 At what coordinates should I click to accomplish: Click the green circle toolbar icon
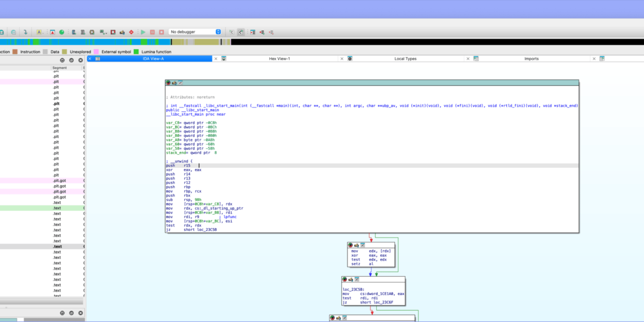pos(62,32)
